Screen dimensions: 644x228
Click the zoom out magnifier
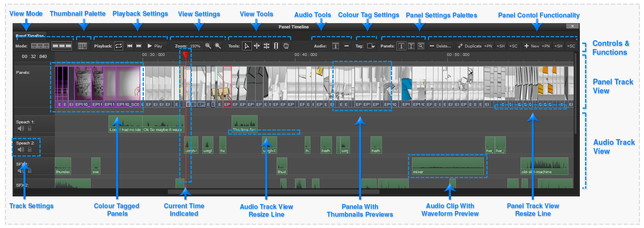(x=208, y=46)
